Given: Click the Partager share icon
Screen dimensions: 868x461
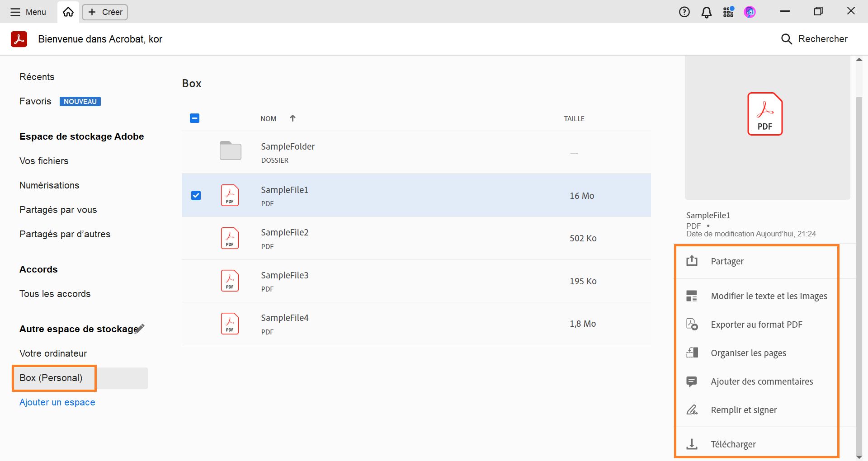Looking at the screenshot, I should coord(692,261).
